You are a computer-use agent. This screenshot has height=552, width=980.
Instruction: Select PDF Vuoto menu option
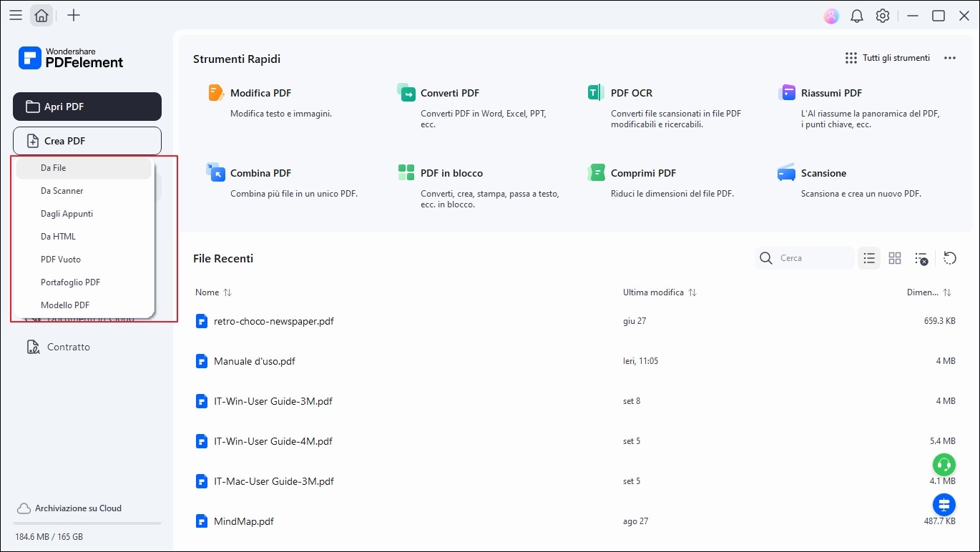tap(61, 260)
